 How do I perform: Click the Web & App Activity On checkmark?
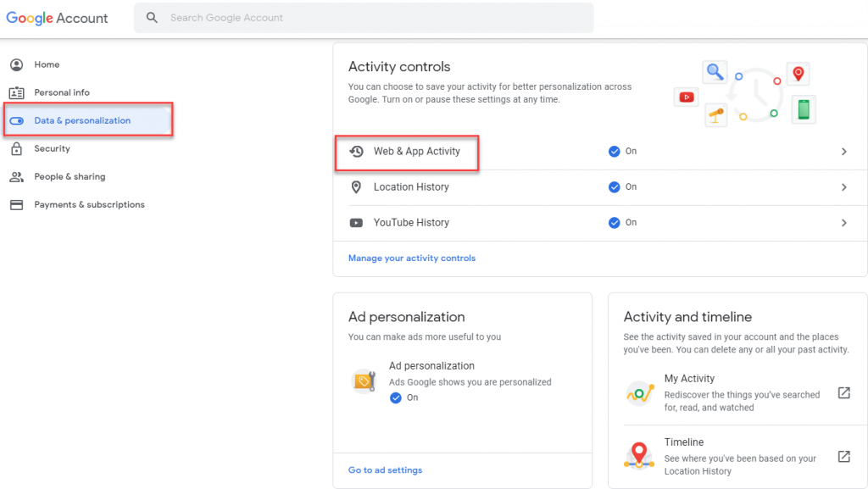(x=614, y=152)
